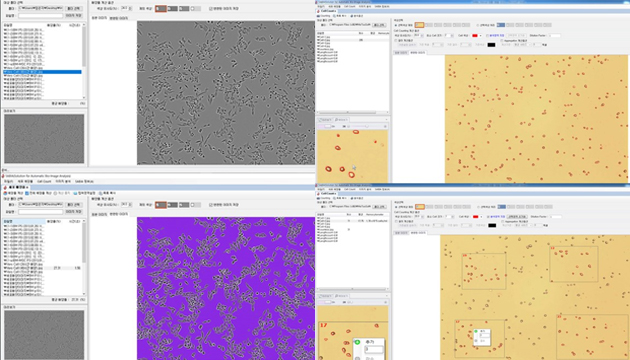The height and width of the screenshot is (360, 630).
Task: Click the red flame app icon on purple-window tab
Action: (x=5, y=187)
